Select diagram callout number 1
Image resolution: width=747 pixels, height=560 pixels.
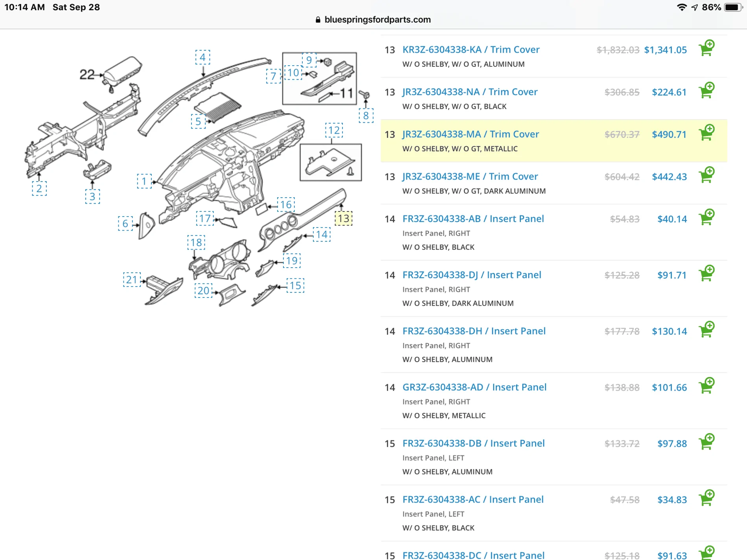coord(144,181)
